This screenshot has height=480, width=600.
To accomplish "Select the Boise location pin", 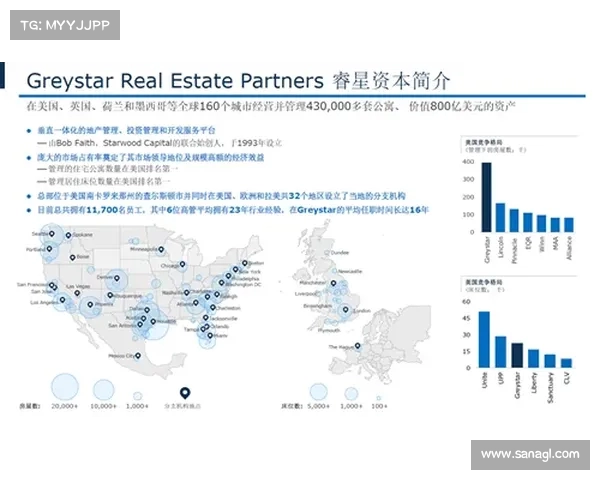I will [71, 255].
